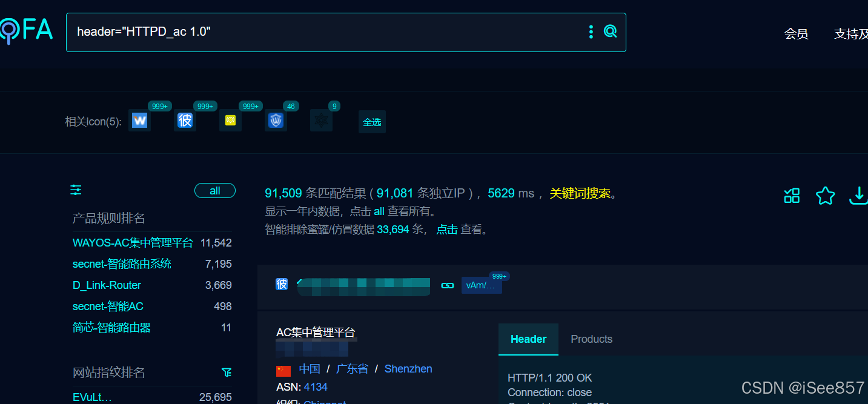Switch to the Products tab
This screenshot has width=868, height=404.
coord(591,339)
